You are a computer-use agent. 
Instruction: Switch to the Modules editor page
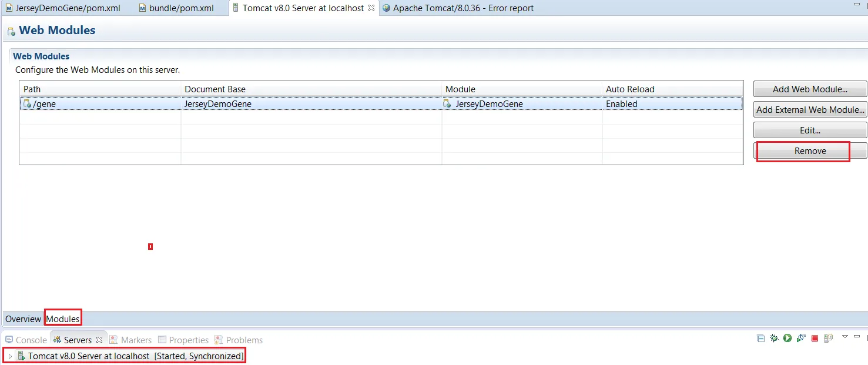tap(63, 319)
